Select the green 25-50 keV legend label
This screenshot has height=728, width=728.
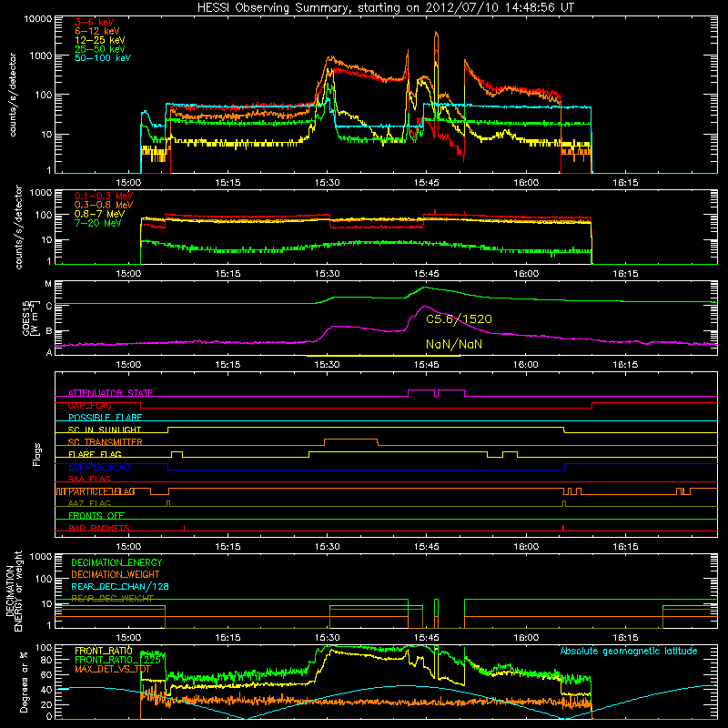pos(100,49)
